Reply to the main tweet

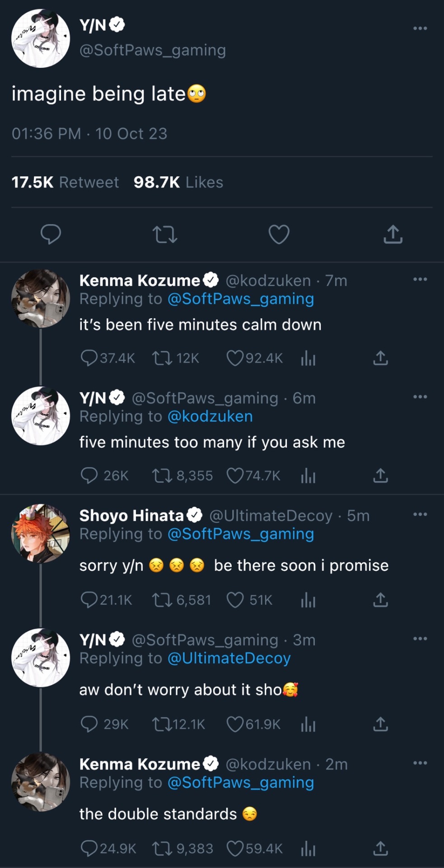coord(51,234)
